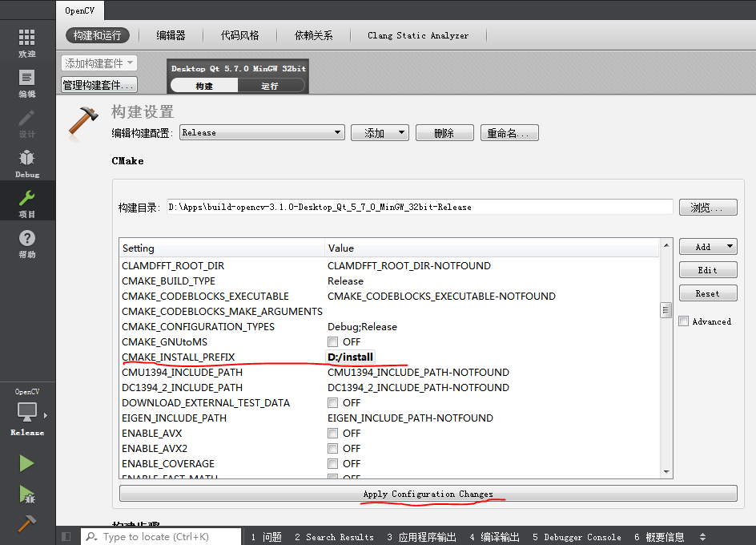Viewport: 756px width, 545px height.
Task: Click the Reset settings button
Action: point(708,293)
